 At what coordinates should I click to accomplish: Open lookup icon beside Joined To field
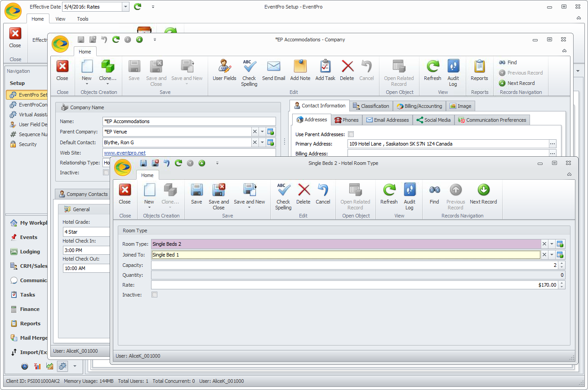[560, 255]
